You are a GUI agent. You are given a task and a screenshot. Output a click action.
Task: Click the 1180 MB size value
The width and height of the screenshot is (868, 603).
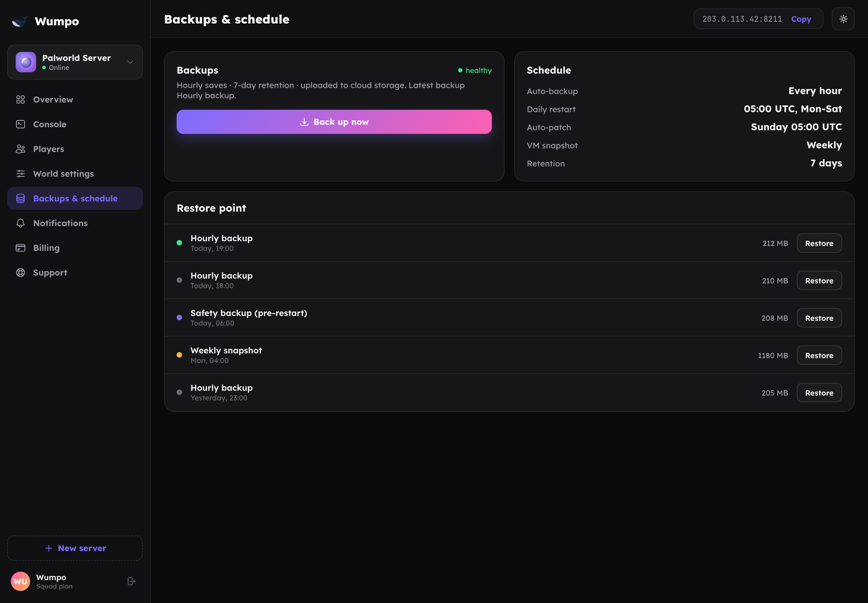[773, 355]
